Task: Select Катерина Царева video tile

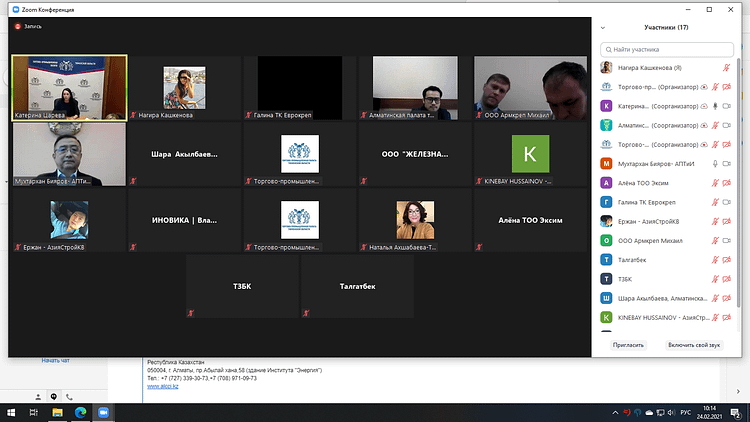Action: coord(69,88)
